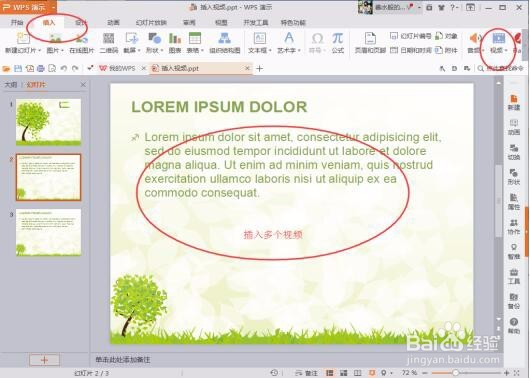Viewport: 530px width, 378px height.
Task: Click the zoom slider handle
Action: [456, 373]
